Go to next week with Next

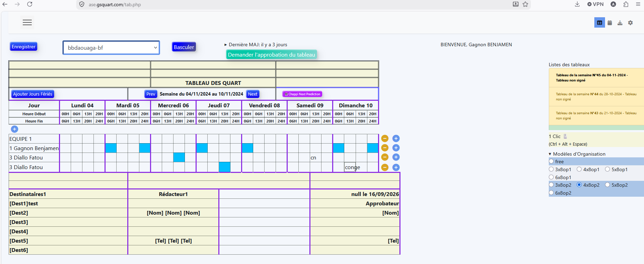252,94
